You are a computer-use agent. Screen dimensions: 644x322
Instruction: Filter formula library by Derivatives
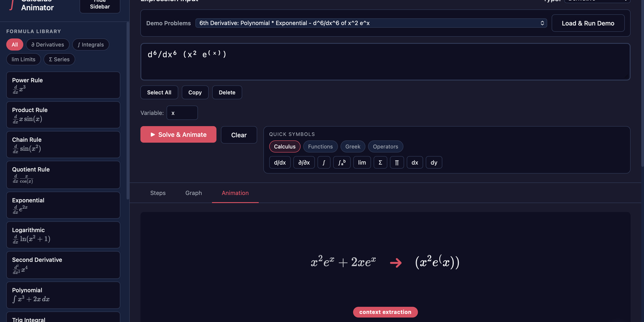point(48,45)
